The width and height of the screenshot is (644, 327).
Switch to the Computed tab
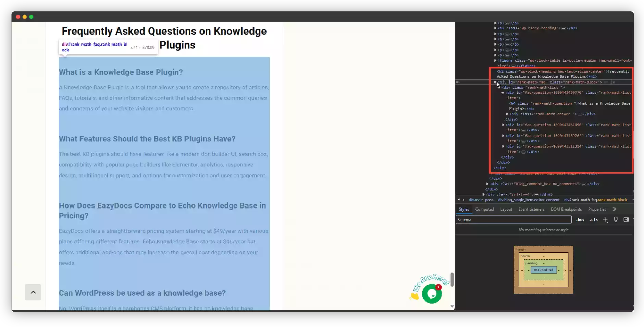tap(484, 209)
